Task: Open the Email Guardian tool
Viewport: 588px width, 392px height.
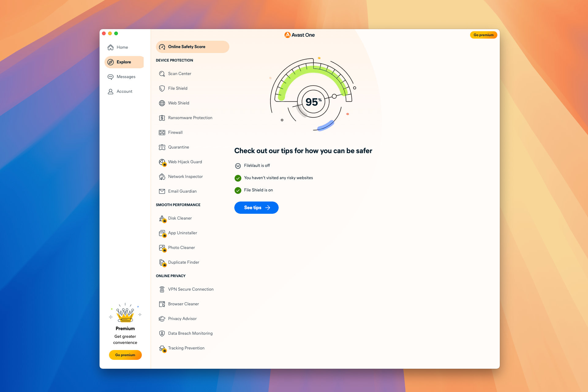Action: click(183, 191)
